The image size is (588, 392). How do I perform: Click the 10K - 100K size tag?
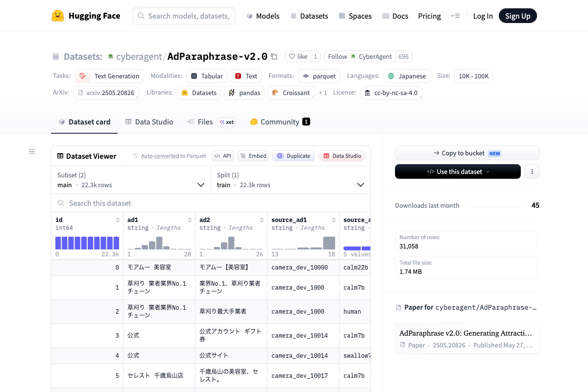point(473,76)
